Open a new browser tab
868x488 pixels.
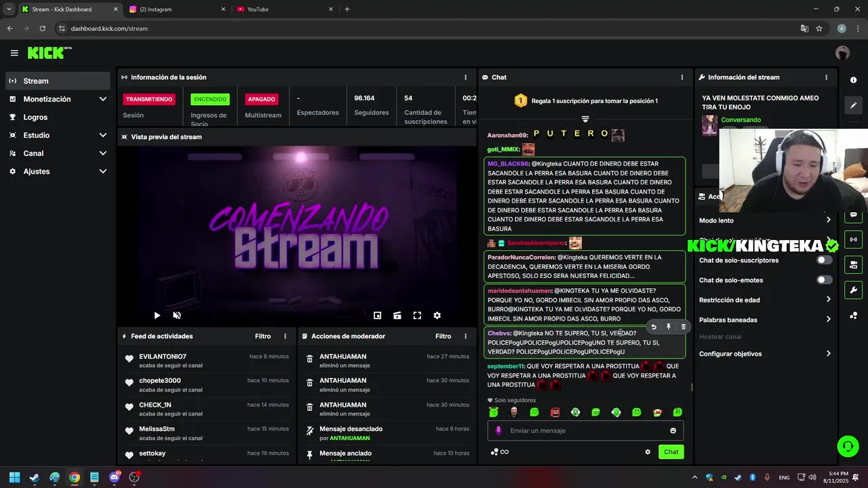347,9
